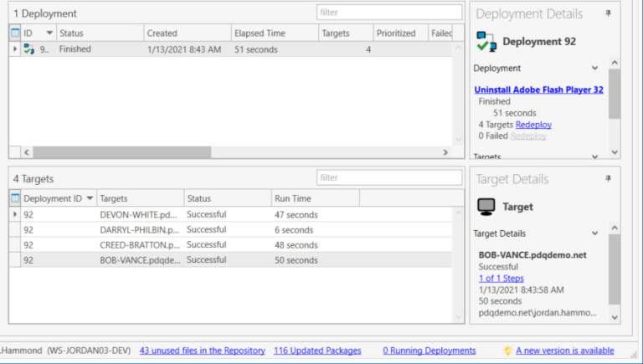Click the Deployment grid horizontal scrollbar thumb

pos(122,152)
